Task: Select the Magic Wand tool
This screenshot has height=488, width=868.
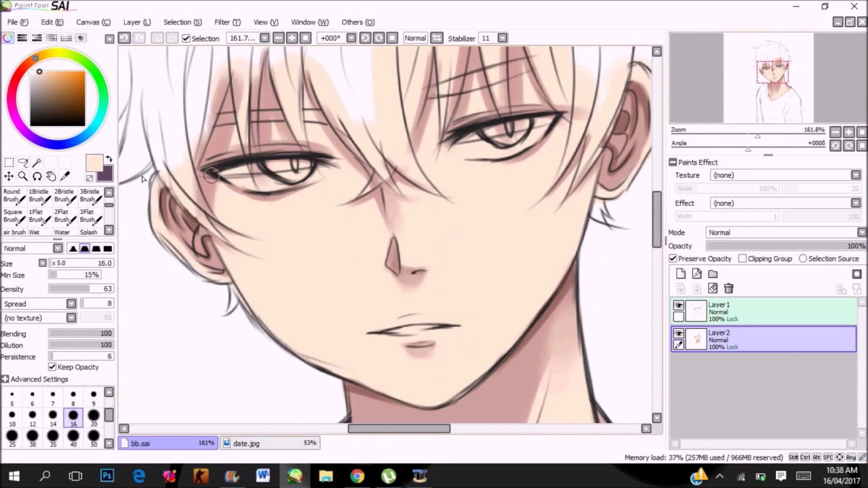Action: [37, 163]
